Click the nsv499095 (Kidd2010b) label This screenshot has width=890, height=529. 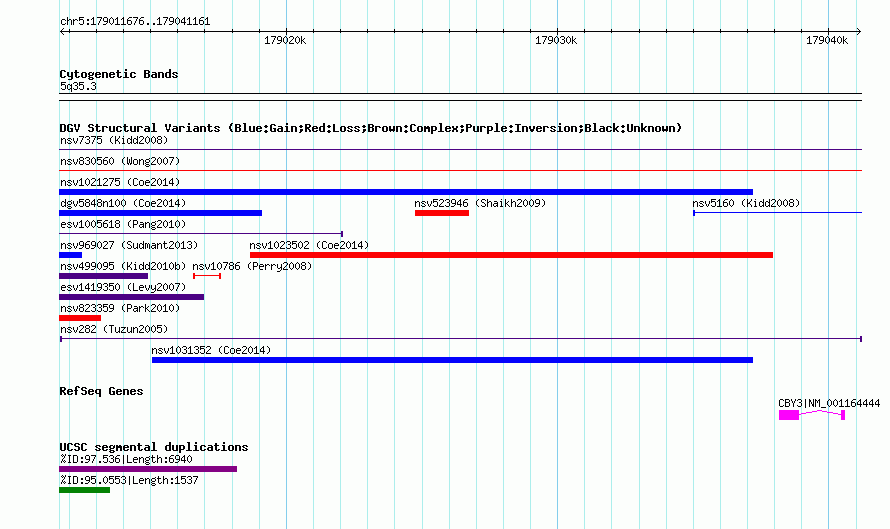pyautogui.click(x=123, y=266)
